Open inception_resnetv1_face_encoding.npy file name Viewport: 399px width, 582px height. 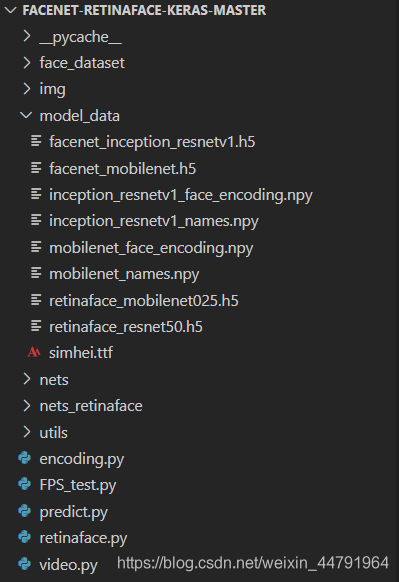coord(181,195)
